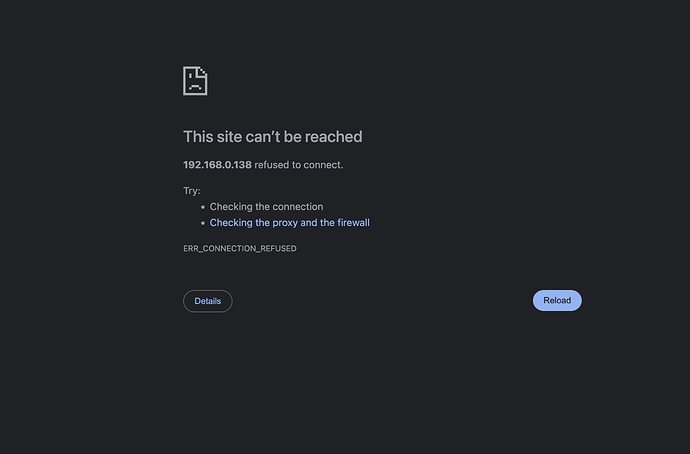This screenshot has height=454, width=690.
Task: Click the word "REFUSED" in the error code
Action: coord(278,249)
